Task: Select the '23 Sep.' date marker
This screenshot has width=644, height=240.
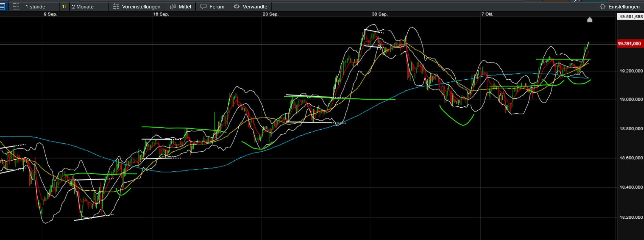Action: (270, 14)
